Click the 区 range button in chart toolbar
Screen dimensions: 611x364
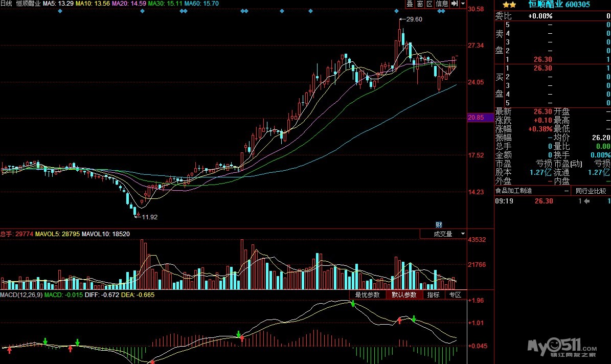429,4
